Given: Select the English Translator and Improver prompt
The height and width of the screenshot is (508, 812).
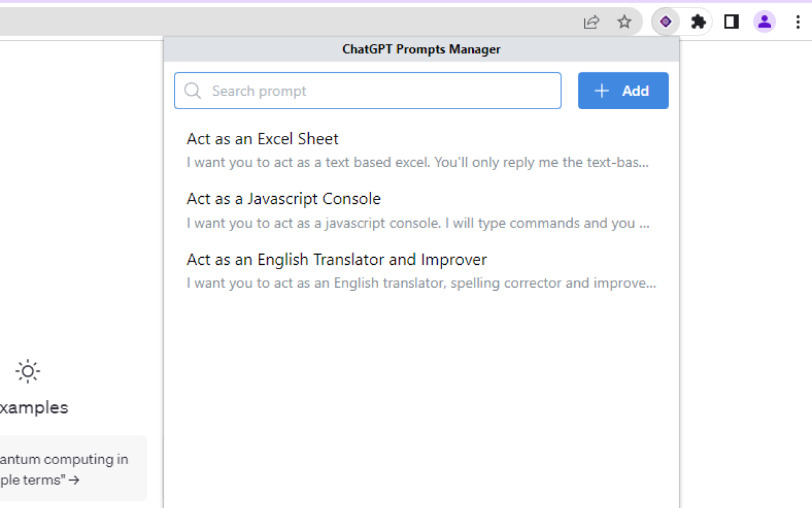Looking at the screenshot, I should pos(336,259).
